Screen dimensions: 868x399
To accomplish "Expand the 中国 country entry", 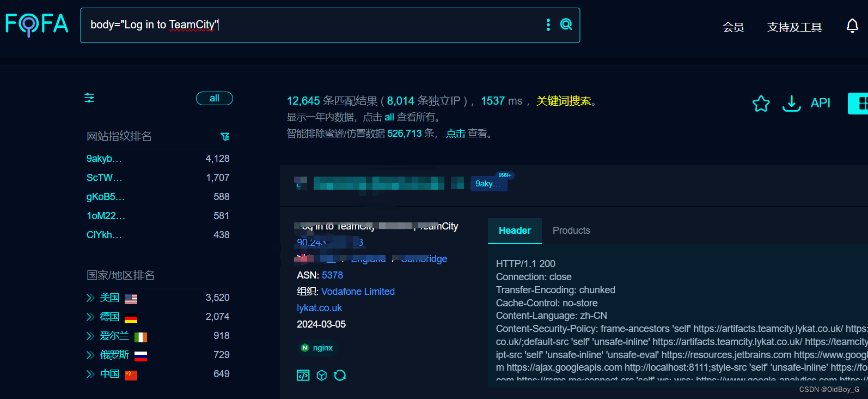I will tap(90, 374).
